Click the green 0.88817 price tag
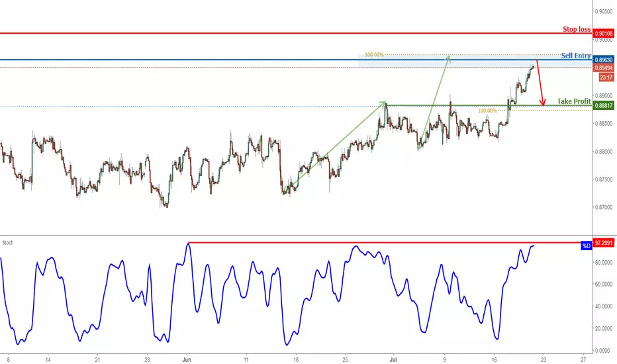Image resolution: width=617 pixels, height=364 pixels. [x=604, y=105]
